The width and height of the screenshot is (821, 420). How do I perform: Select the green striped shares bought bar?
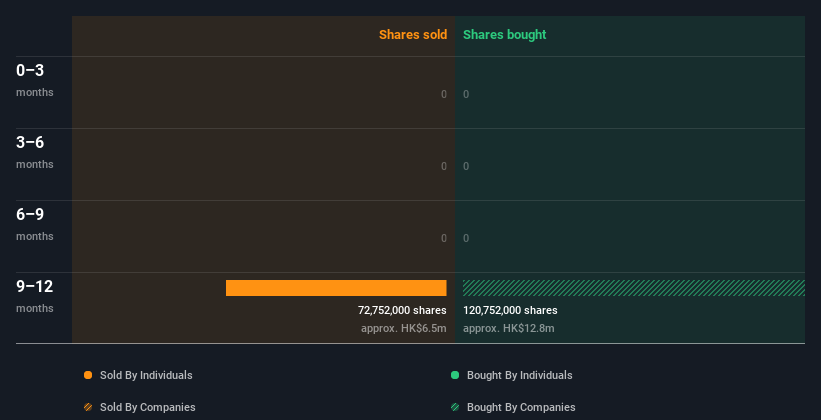coord(634,288)
